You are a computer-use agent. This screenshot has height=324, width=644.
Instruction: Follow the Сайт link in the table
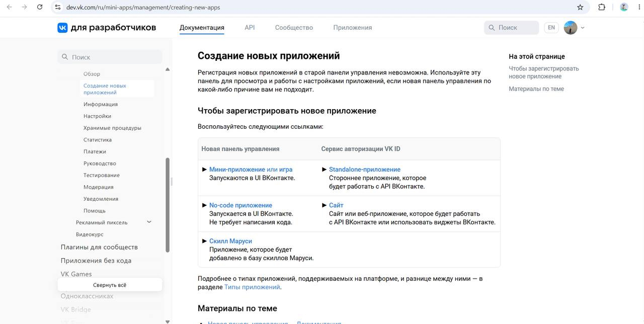[336, 205]
